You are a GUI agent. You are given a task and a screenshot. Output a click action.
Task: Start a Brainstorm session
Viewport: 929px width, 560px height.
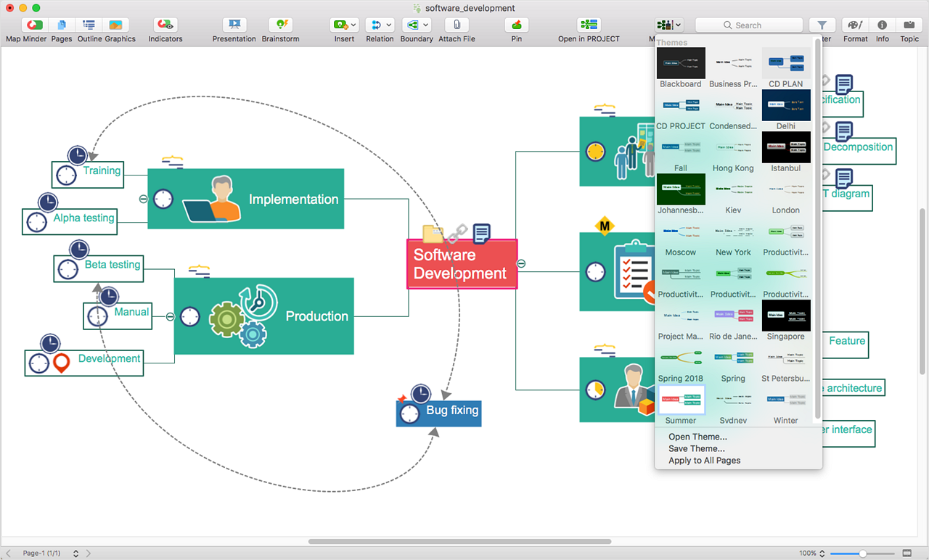(280, 25)
